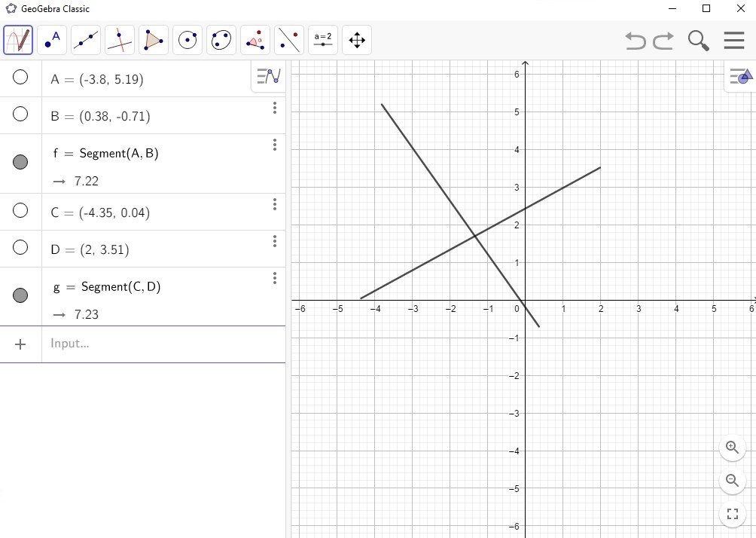Select the Circle with Center tool
Viewport: 756px width, 538px height.
187,40
